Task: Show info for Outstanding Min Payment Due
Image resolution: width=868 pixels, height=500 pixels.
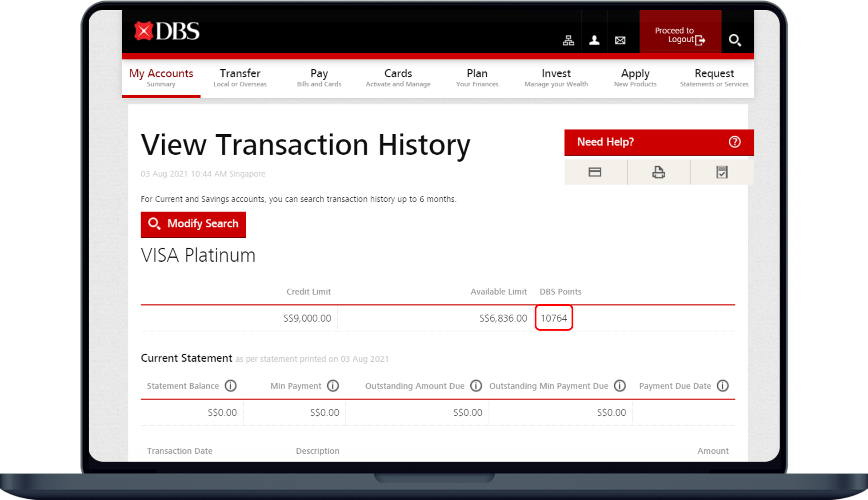Action: coord(620,386)
